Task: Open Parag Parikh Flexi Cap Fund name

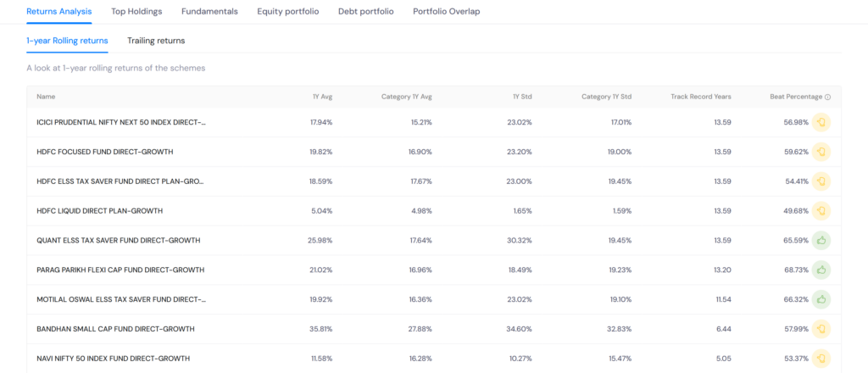Action: [x=120, y=270]
